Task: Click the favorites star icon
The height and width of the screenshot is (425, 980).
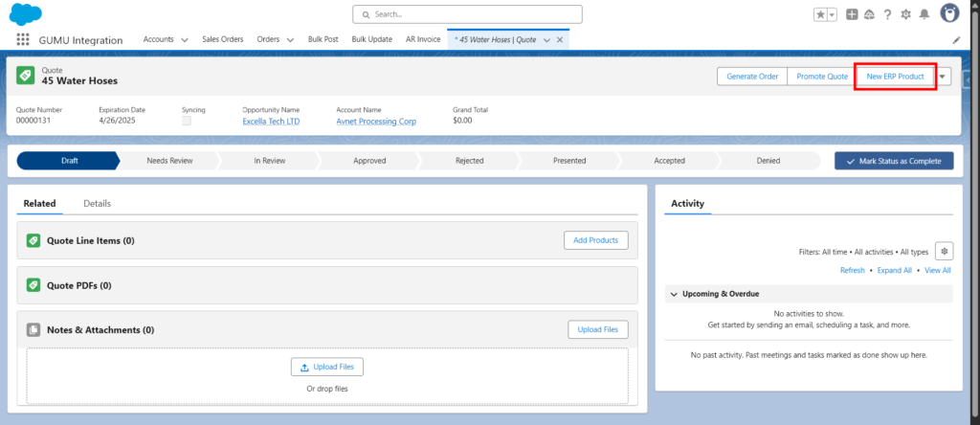Action: coord(820,14)
